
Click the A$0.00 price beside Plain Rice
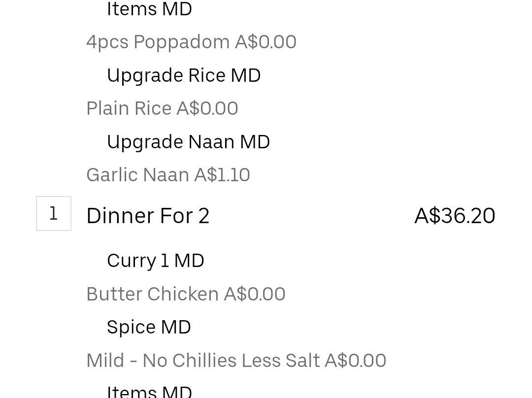[x=207, y=108]
